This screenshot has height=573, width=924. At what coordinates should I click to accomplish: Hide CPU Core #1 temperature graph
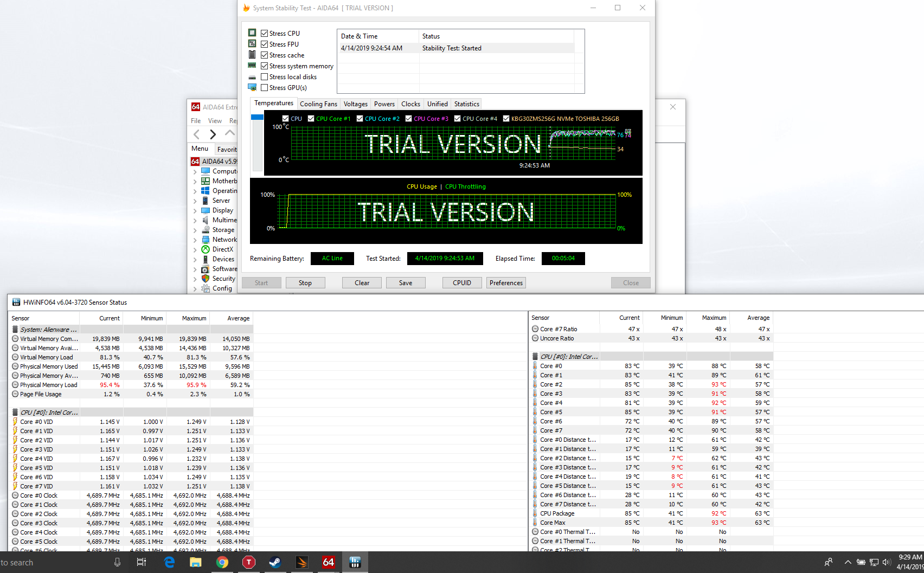[x=311, y=119]
